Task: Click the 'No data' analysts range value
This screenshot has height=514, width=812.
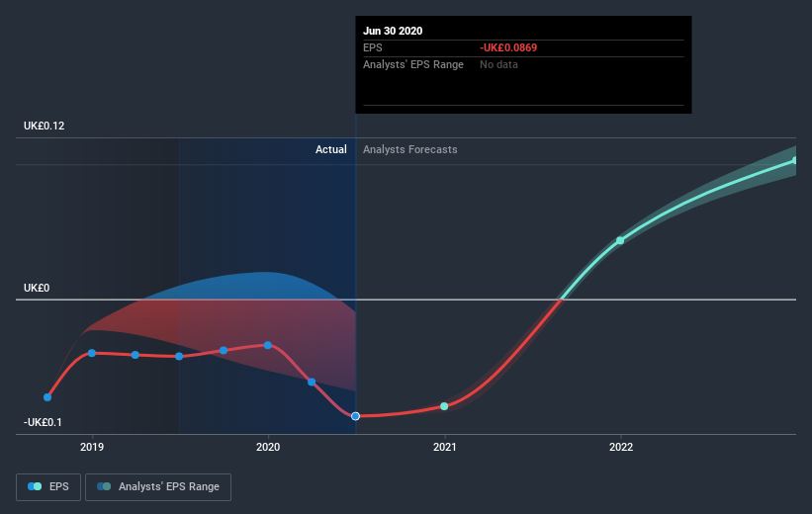Action: (x=498, y=64)
